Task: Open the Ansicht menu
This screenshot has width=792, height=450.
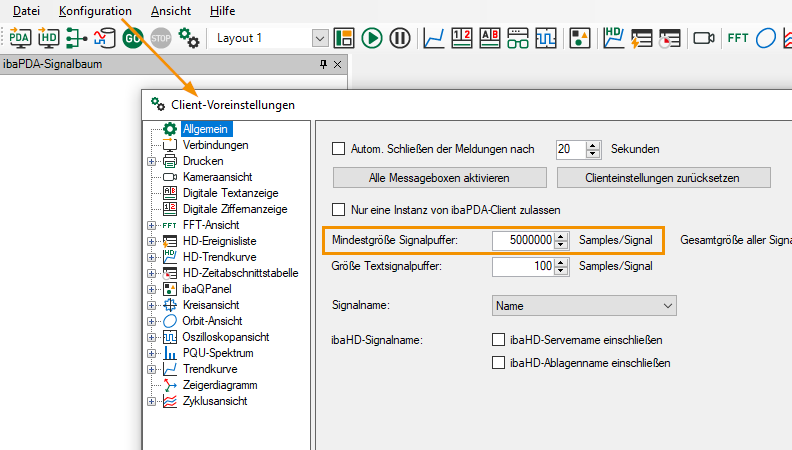Action: tap(170, 10)
